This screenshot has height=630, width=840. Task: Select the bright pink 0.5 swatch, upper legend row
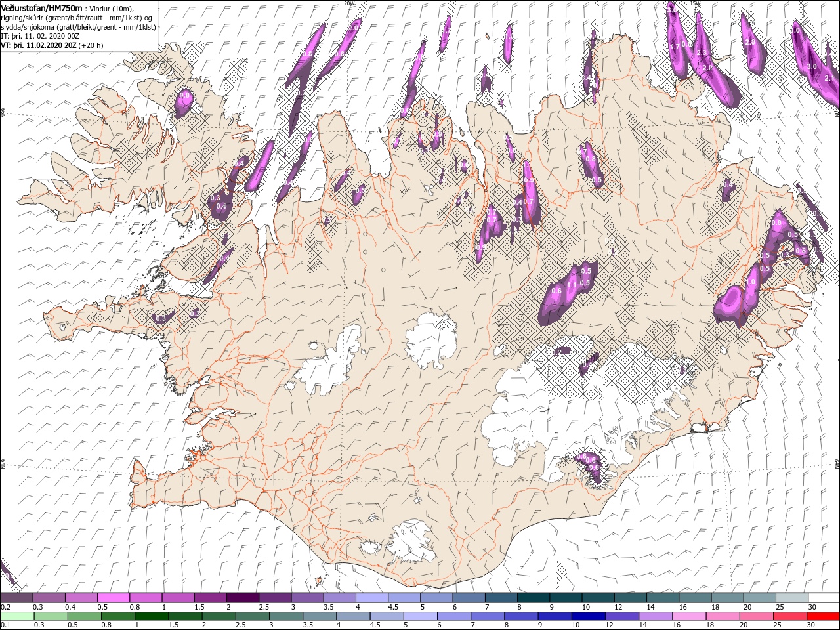[113, 598]
